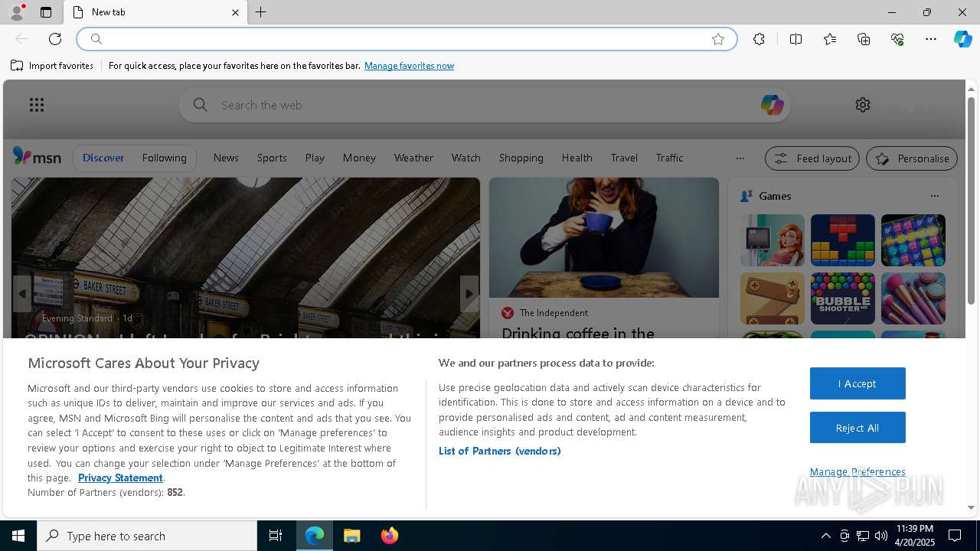
Task: Add this page to favorites star
Action: [718, 39]
